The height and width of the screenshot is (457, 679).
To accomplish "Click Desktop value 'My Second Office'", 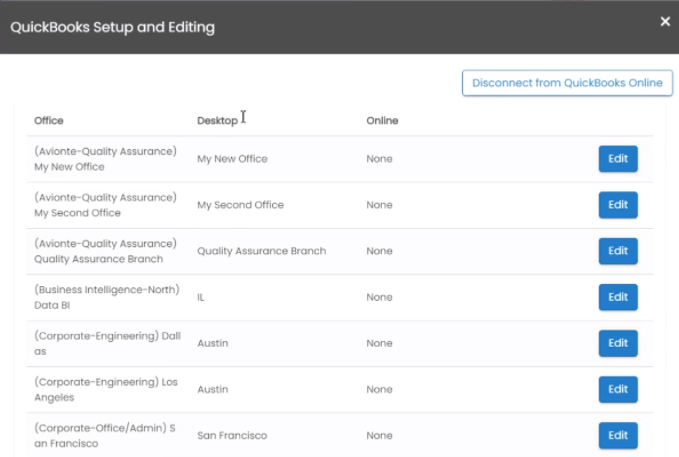I will coord(240,205).
